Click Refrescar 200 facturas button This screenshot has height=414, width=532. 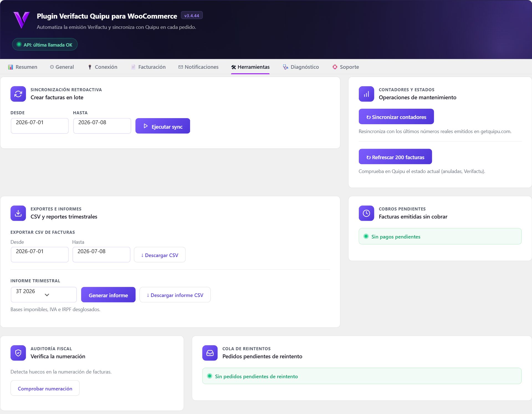pyautogui.click(x=395, y=156)
